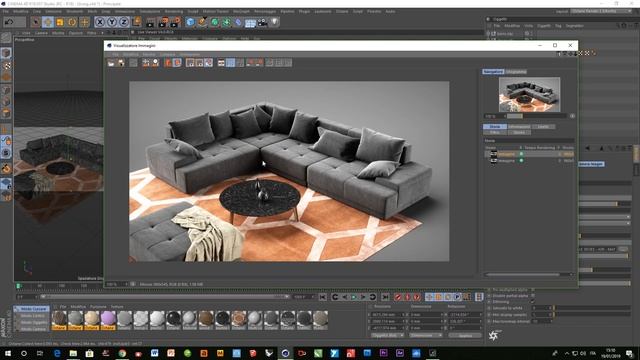
Task: Click the Undo arrow in the main toolbar
Action: coord(9,22)
